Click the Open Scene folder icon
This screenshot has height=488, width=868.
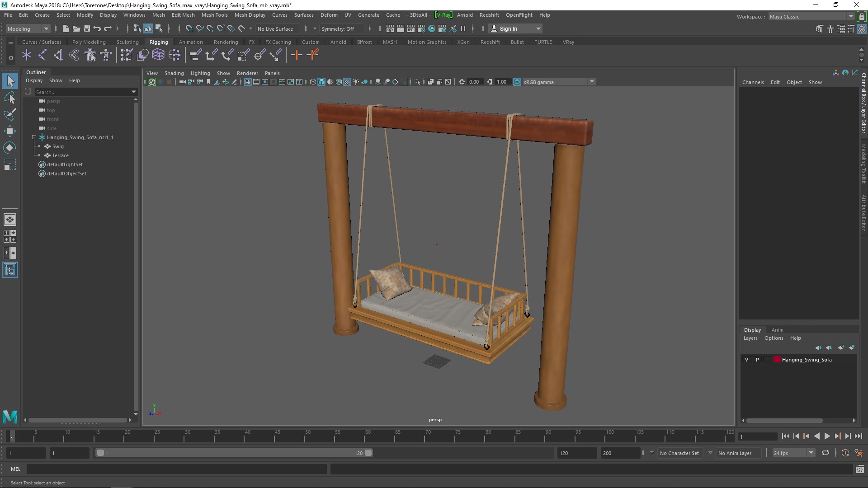tap(76, 28)
